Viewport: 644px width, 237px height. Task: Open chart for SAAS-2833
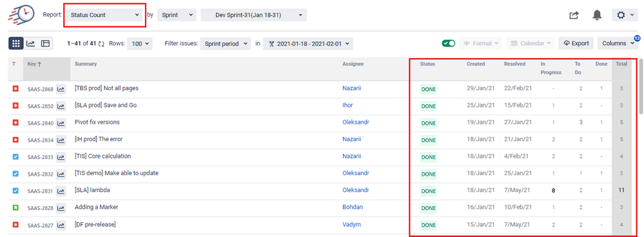coord(61,157)
